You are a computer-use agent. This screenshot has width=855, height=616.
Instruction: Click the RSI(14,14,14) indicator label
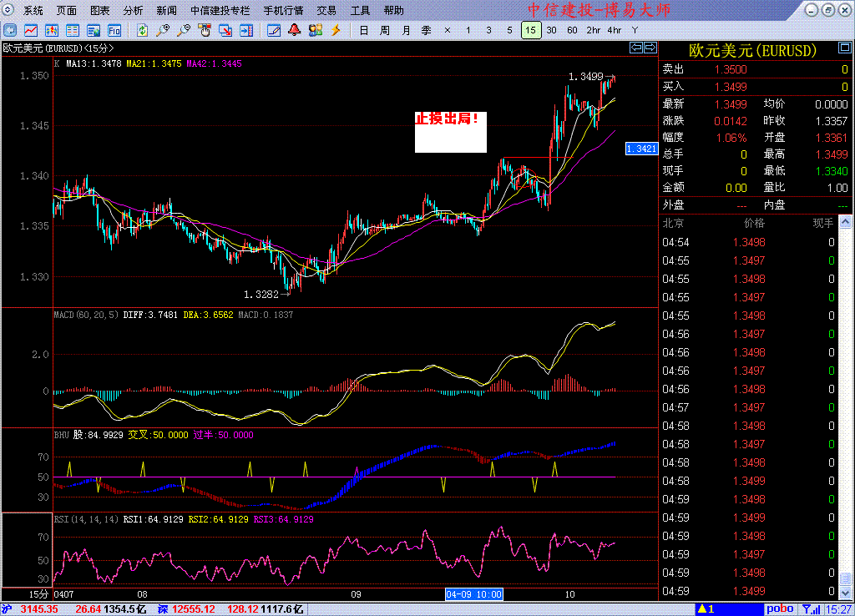coord(86,519)
